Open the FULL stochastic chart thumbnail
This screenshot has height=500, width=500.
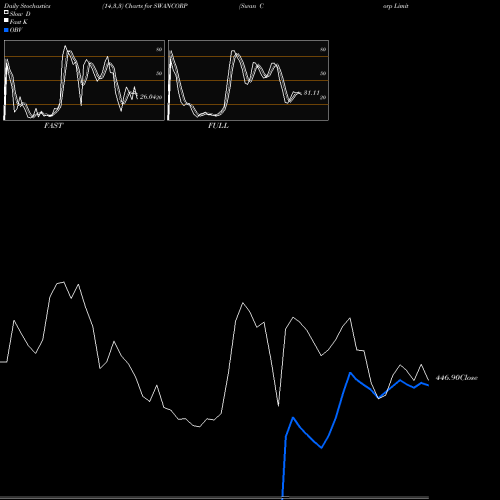tap(248, 80)
